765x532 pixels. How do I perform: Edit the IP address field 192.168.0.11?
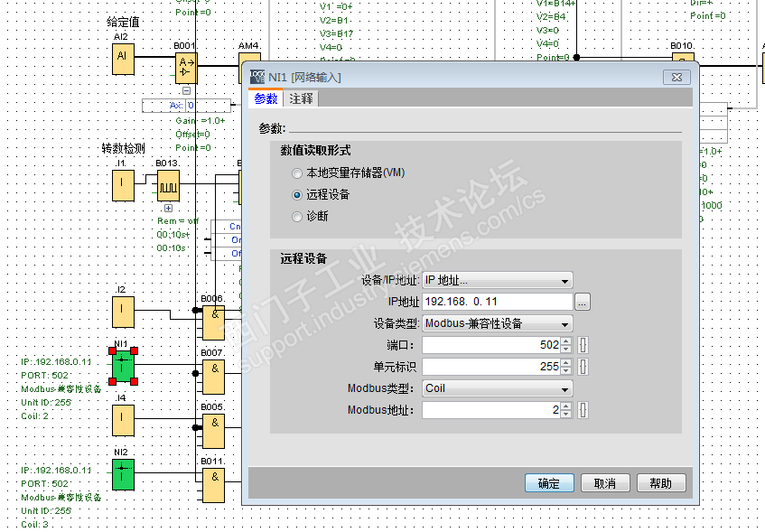[x=497, y=302]
